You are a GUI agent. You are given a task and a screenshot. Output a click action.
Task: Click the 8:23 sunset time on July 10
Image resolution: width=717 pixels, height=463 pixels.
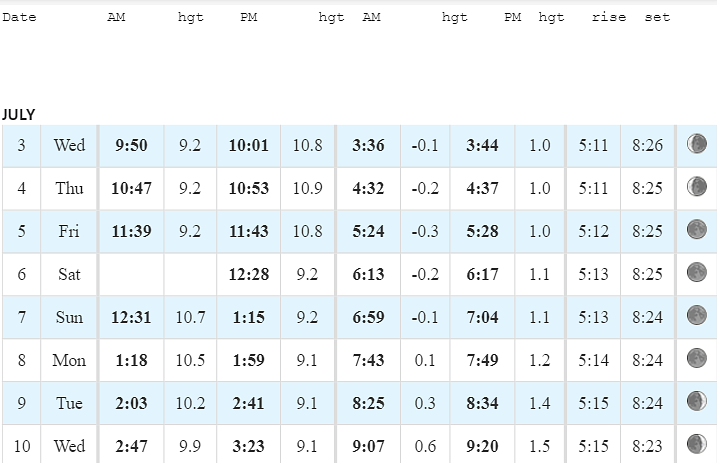647,446
